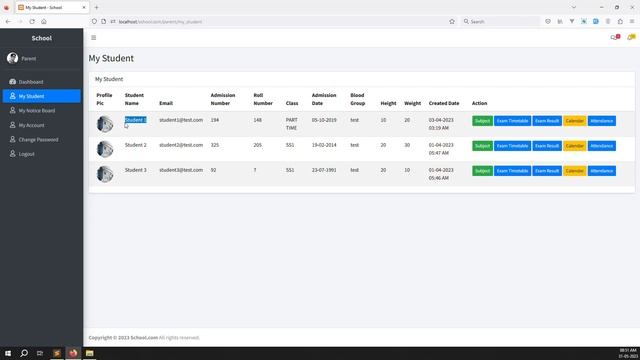Open Task View on taskbar

40,353
